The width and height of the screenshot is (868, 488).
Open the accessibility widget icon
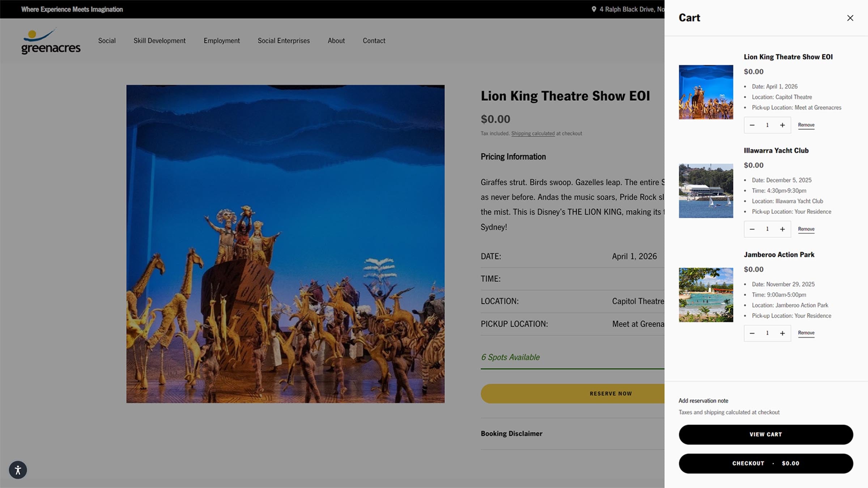[x=18, y=470]
